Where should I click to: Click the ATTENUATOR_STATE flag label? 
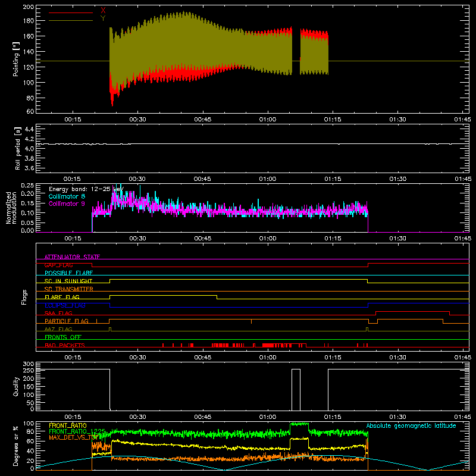point(72,257)
